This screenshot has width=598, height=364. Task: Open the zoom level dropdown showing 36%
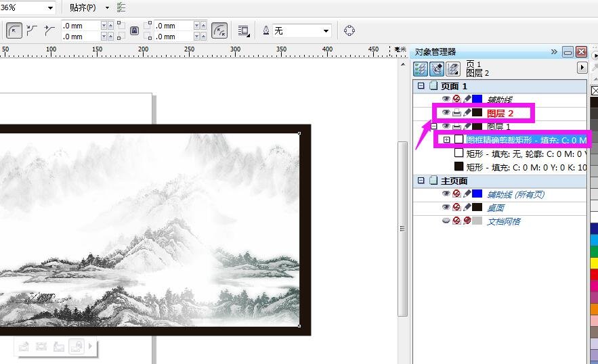50,7
